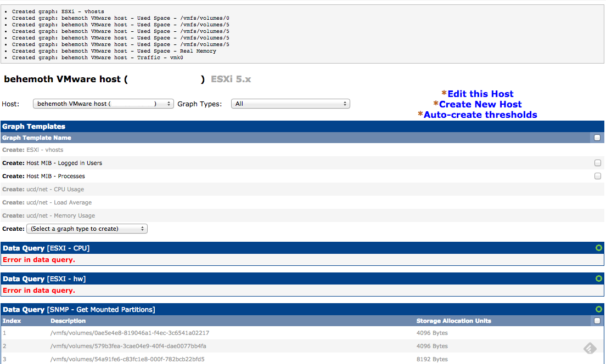Viewport: 606px width, 364px height.
Task: Check Host MIB - Logged in Users box
Action: (598, 163)
